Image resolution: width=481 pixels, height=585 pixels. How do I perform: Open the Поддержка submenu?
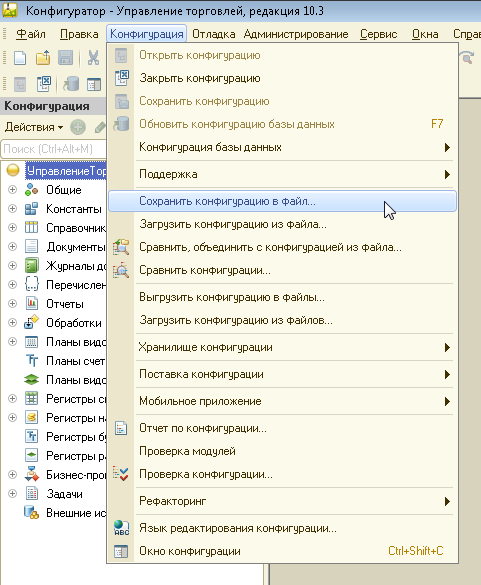282,174
